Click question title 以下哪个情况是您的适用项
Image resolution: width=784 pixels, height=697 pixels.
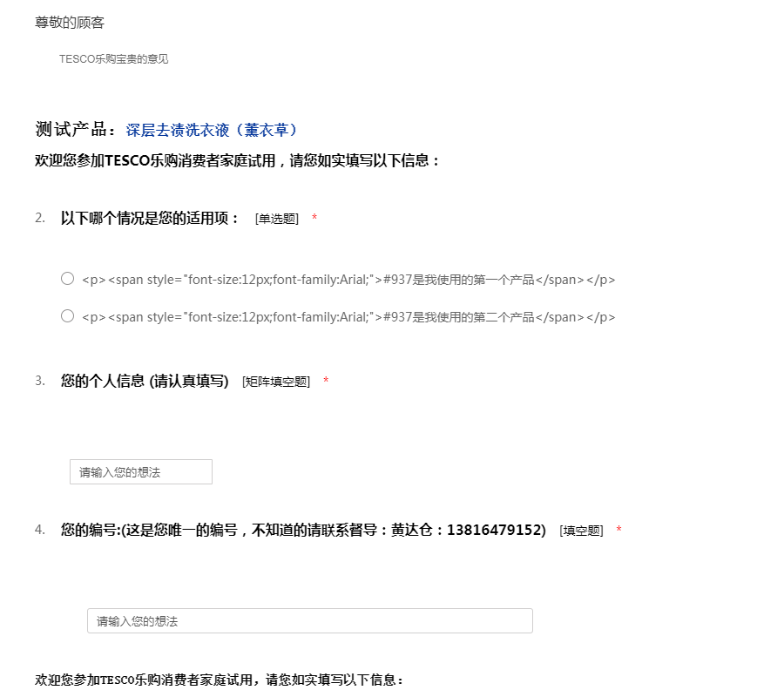tap(150, 218)
